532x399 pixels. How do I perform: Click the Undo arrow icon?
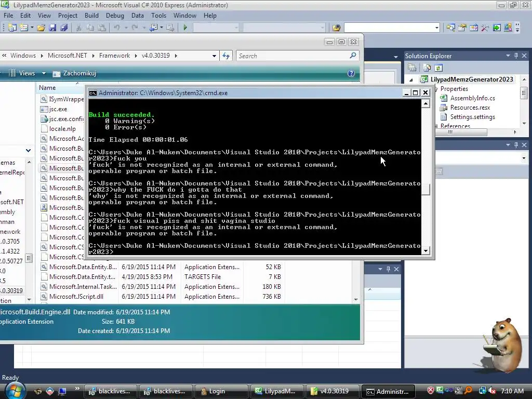point(117,28)
